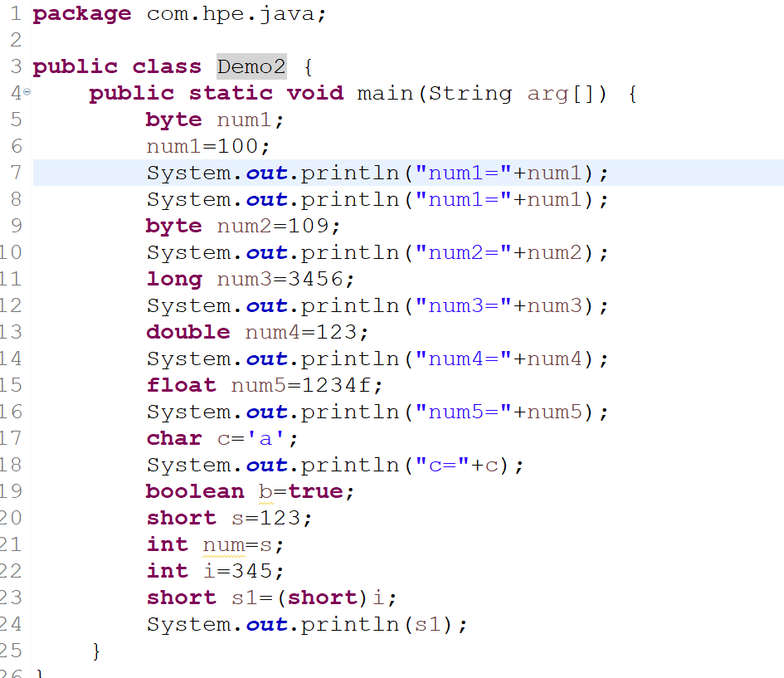Screen dimensions: 784x678
Task: Click the "num5=" string literal
Action: [x=464, y=412]
